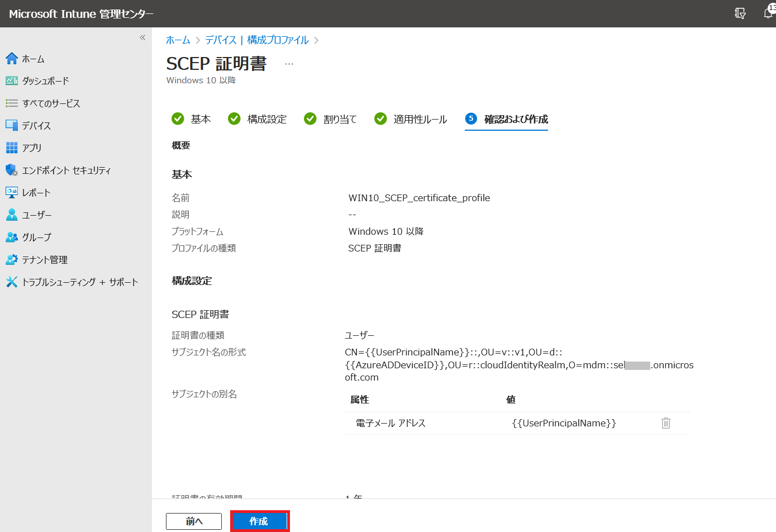
Task: Click the Home house icon in sidebar
Action: coord(12,59)
